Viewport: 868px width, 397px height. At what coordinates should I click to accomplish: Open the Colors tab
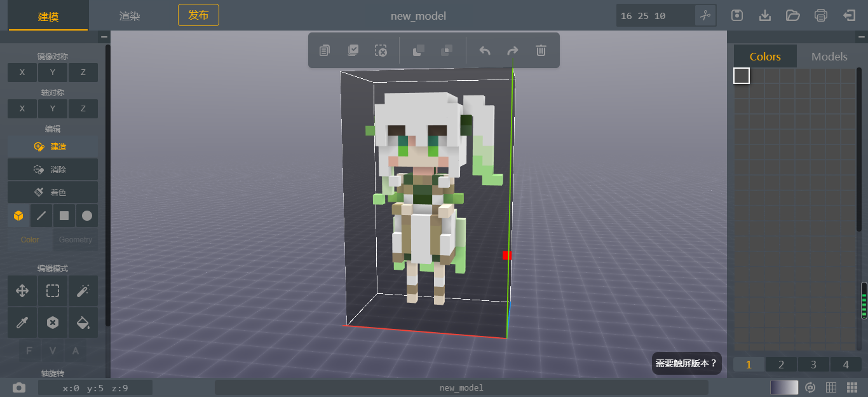click(x=765, y=56)
